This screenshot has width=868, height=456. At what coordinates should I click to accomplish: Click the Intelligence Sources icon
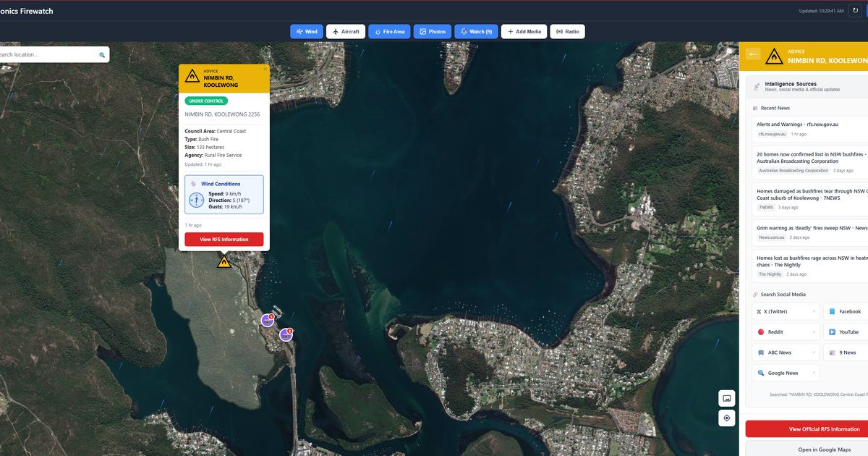[757, 87]
